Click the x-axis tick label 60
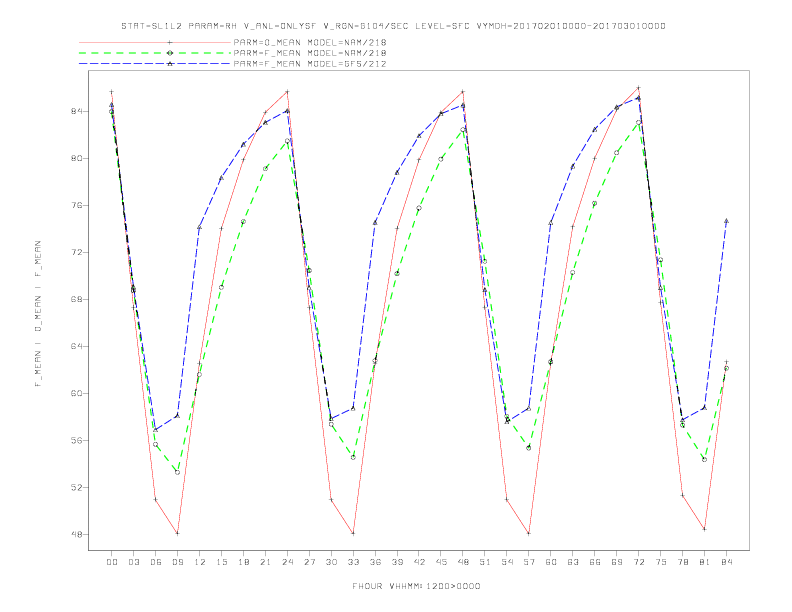Image resolution: width=792 pixels, height=612 pixels. 551,562
